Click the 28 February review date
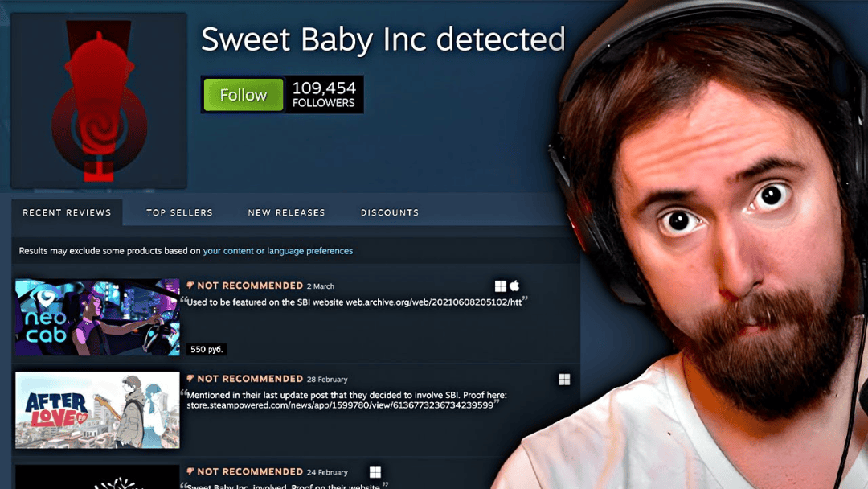The image size is (868, 489). pyautogui.click(x=327, y=380)
